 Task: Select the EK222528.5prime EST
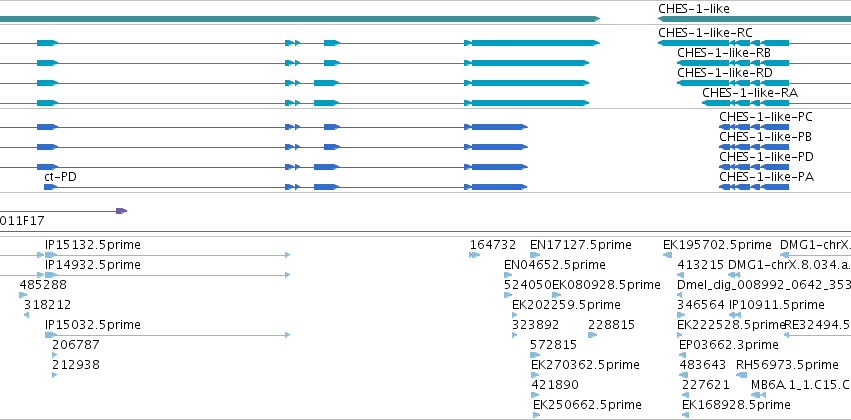point(731,325)
